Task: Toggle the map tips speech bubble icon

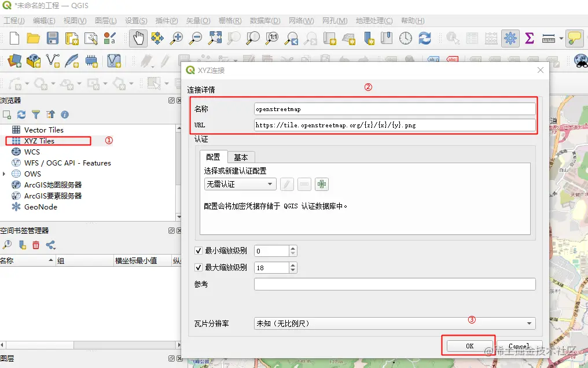Action: point(575,38)
